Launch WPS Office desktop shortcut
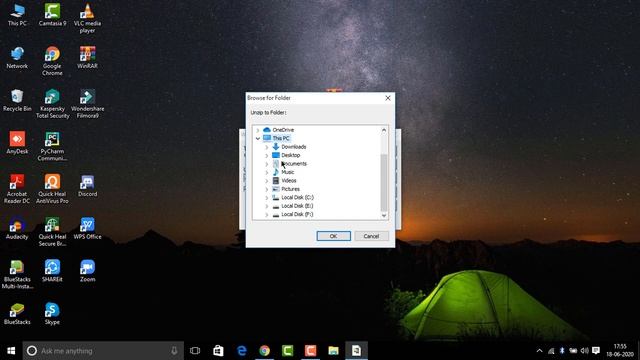 coord(87,228)
